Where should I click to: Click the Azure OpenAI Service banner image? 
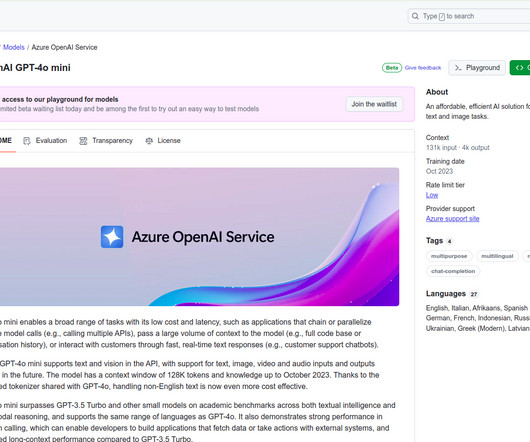199,237
